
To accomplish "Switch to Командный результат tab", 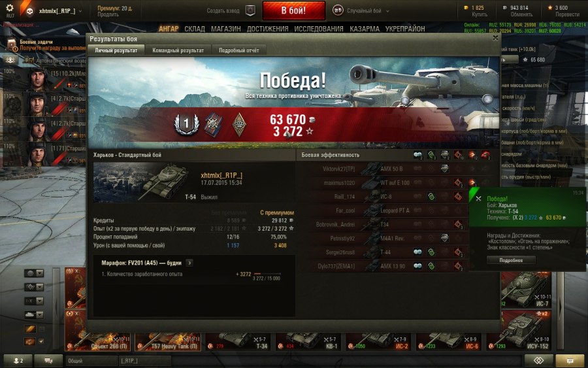I will pos(178,50).
